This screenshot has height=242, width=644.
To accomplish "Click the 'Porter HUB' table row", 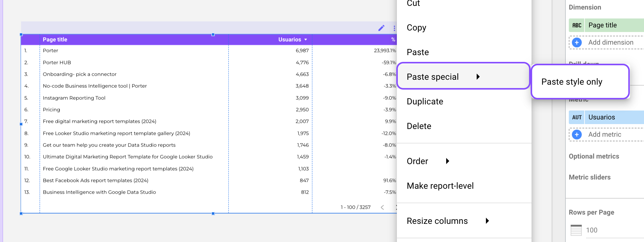I will click(x=209, y=63).
